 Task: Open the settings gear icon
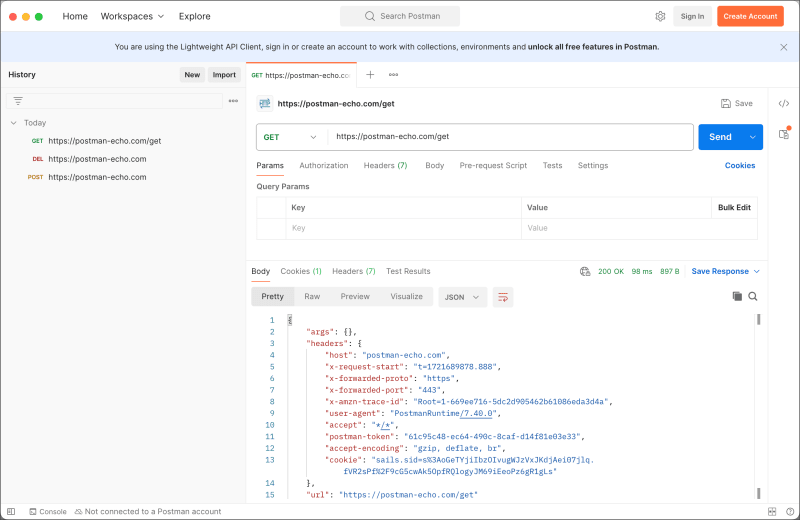tap(660, 16)
